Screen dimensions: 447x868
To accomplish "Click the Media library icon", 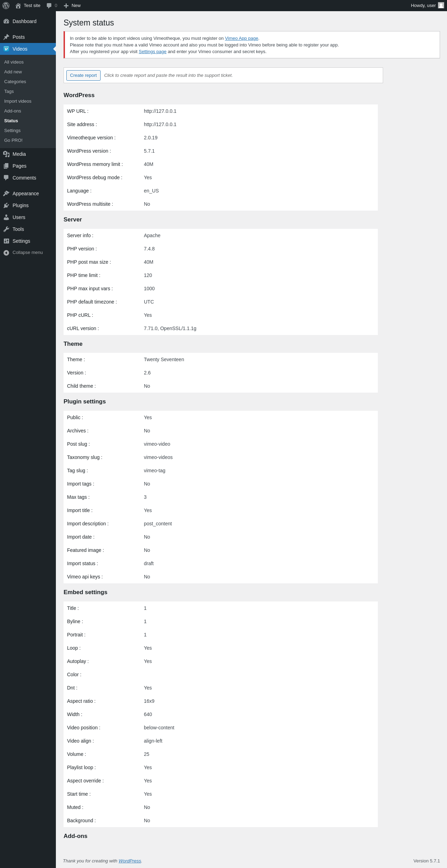I will 6,154.
